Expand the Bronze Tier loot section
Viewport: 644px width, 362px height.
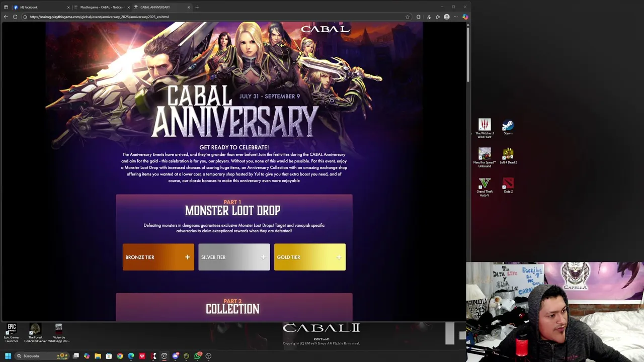(158, 257)
